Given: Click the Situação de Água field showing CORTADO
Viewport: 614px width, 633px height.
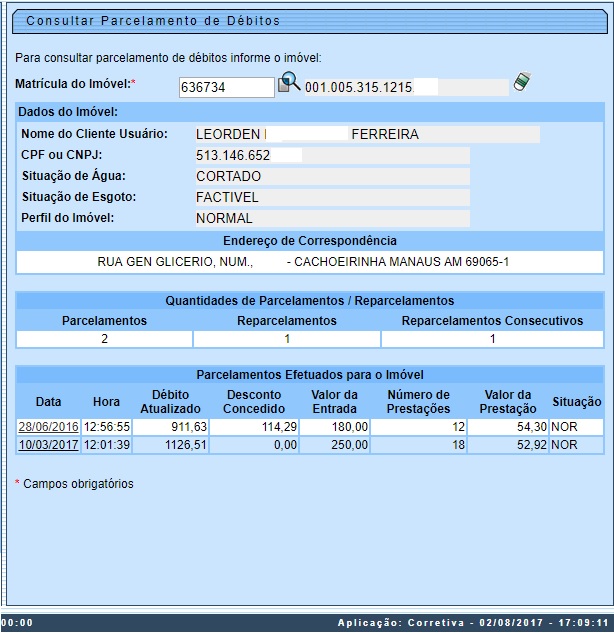Looking at the screenshot, I should [x=331, y=176].
